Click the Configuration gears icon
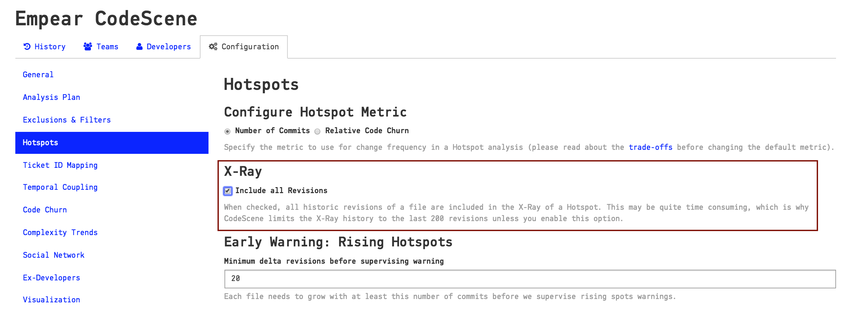 point(213,47)
